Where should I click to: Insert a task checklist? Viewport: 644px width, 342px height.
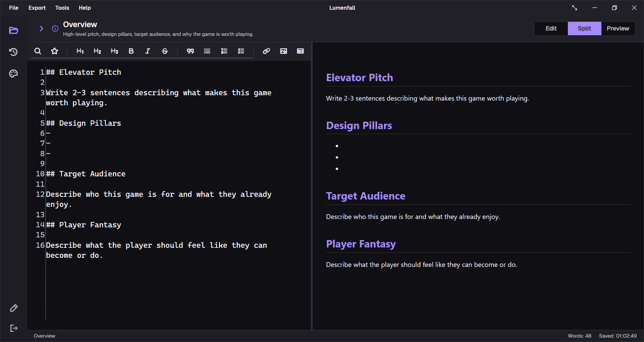[241, 51]
